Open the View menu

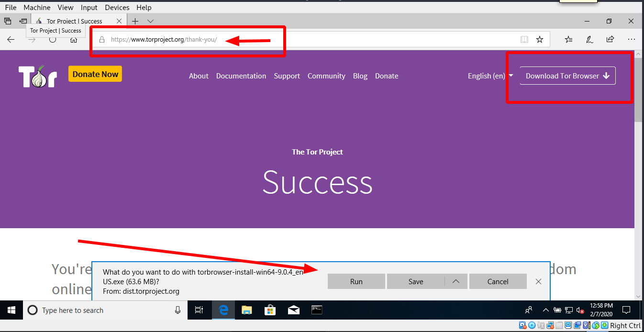click(x=65, y=8)
